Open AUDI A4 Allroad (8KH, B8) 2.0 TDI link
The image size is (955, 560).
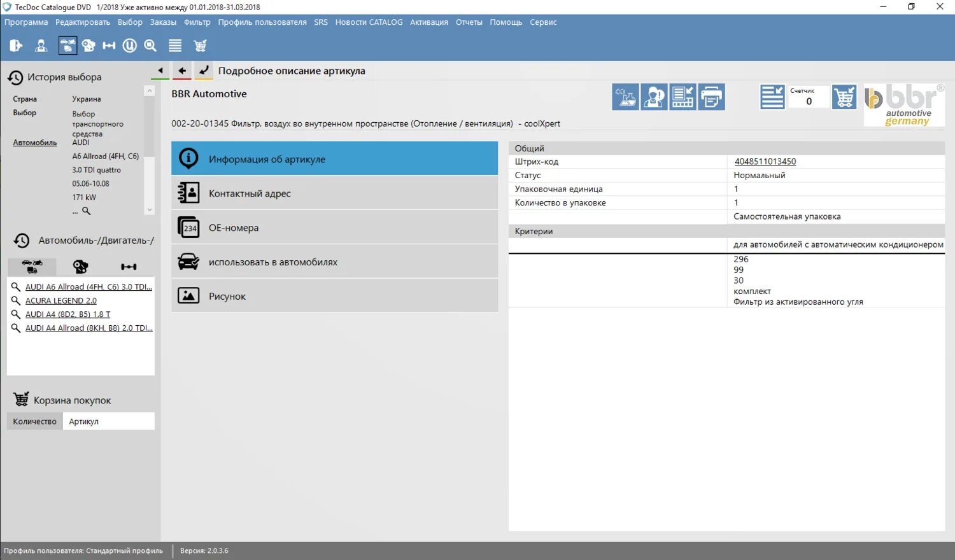pos(88,328)
